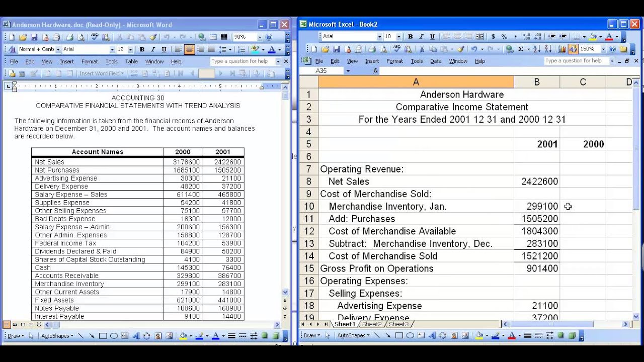This screenshot has width=644, height=362.
Task: Toggle Justify alignment in Word toolbar
Action: click(x=211, y=49)
